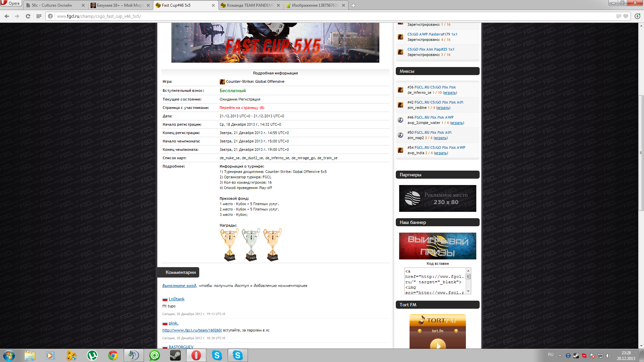The width and height of the screenshot is (644, 362).
Task: Click the CS:GO icon beside mix #54
Action: tap(400, 150)
